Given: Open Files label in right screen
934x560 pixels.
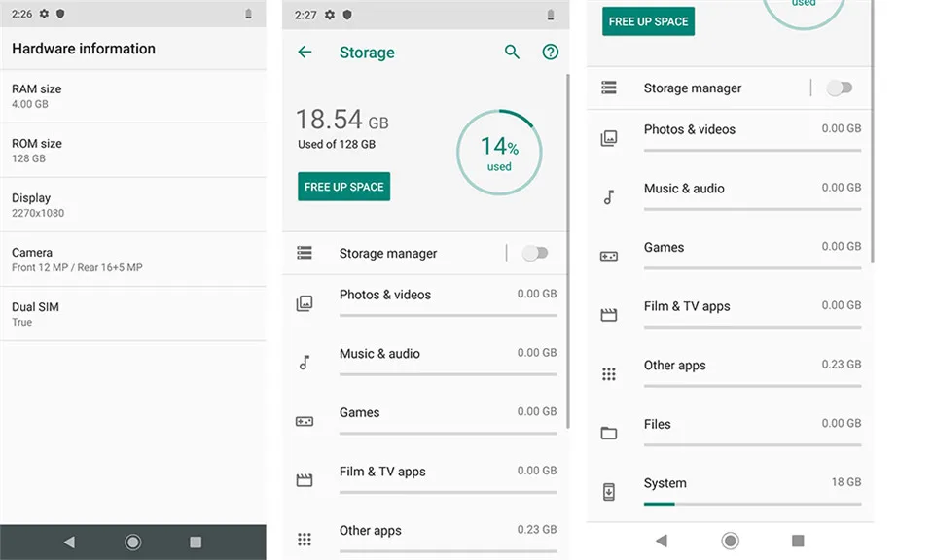Looking at the screenshot, I should pos(657,424).
